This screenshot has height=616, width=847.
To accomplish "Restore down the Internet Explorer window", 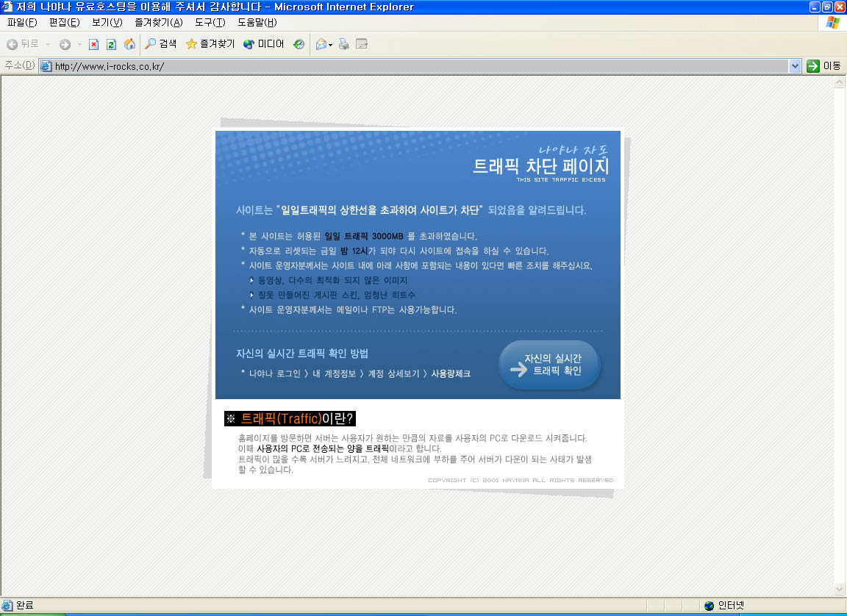I will [827, 7].
